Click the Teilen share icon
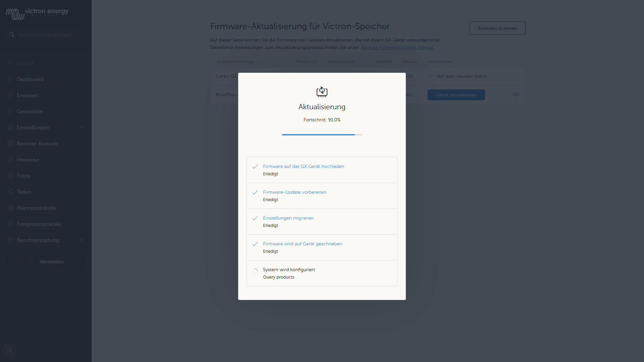644x362 pixels. tap(10, 192)
